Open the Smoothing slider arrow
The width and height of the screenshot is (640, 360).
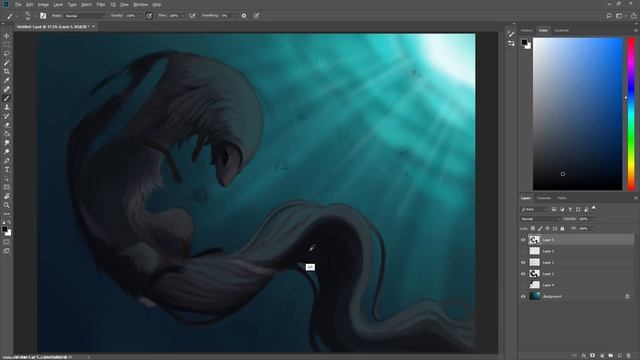pos(234,16)
